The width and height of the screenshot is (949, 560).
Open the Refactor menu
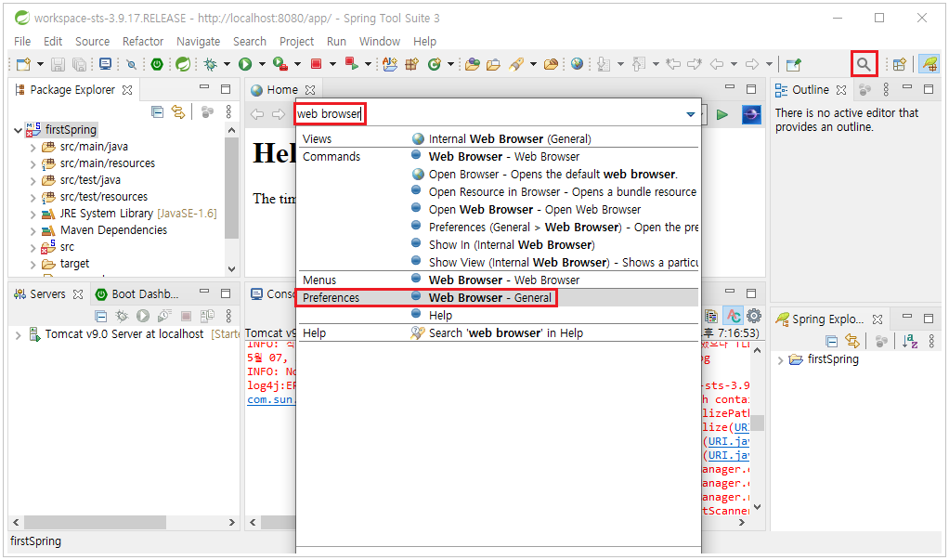pyautogui.click(x=143, y=41)
